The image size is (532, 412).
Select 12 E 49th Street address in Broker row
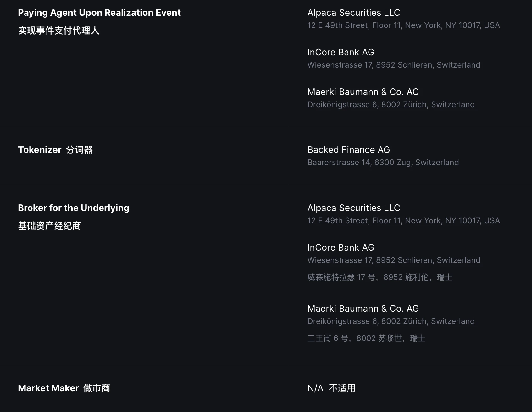pos(403,220)
